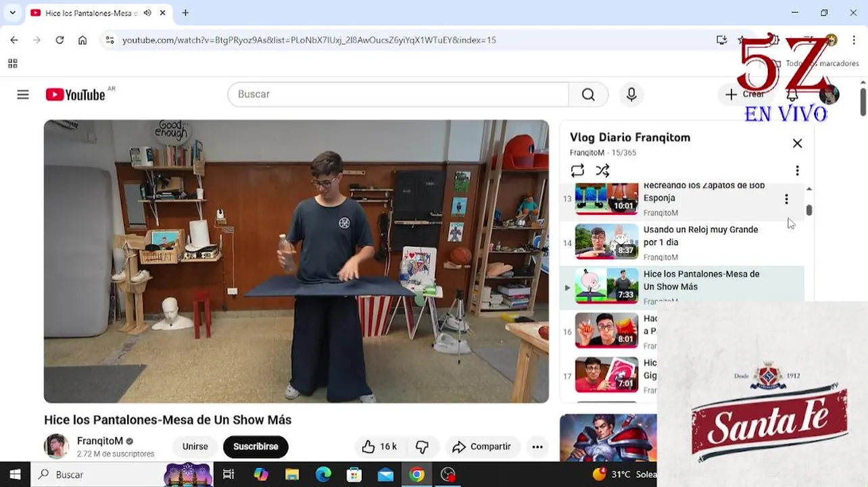Open the YouTube guide hamburger menu
The image size is (868, 487).
coord(23,95)
